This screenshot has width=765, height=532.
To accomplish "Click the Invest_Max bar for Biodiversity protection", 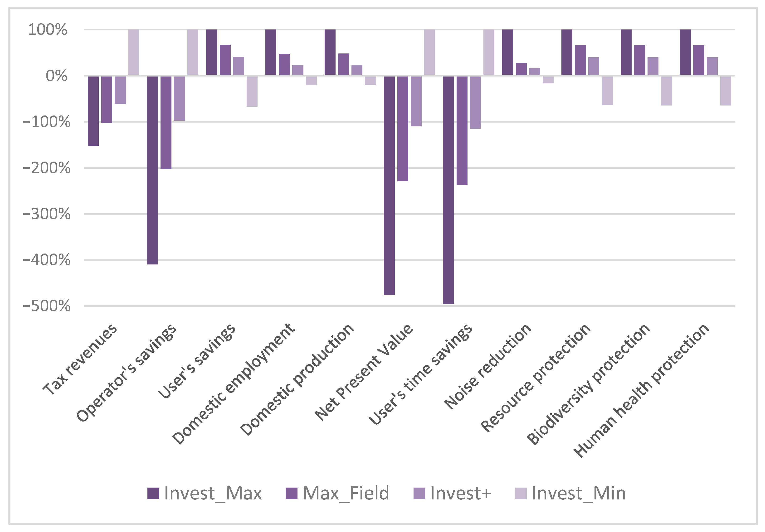I will 626,52.
